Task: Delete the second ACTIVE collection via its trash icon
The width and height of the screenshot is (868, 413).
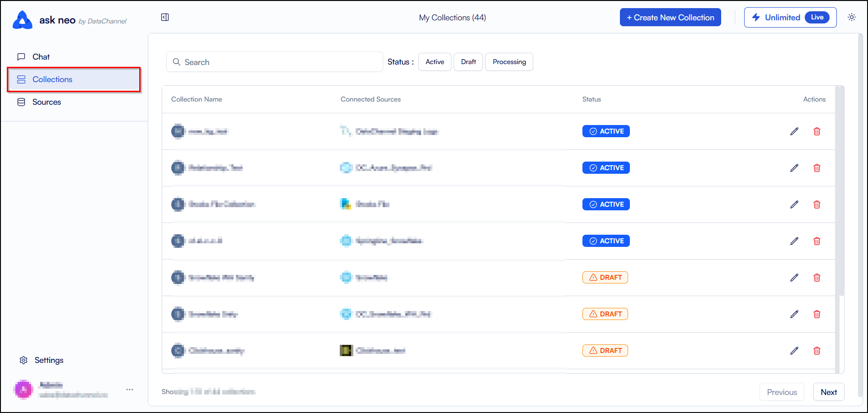Action: tap(817, 168)
